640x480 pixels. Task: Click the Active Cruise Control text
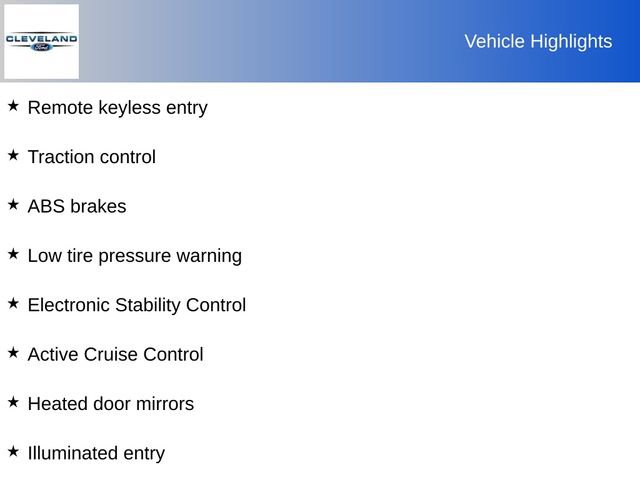click(115, 354)
